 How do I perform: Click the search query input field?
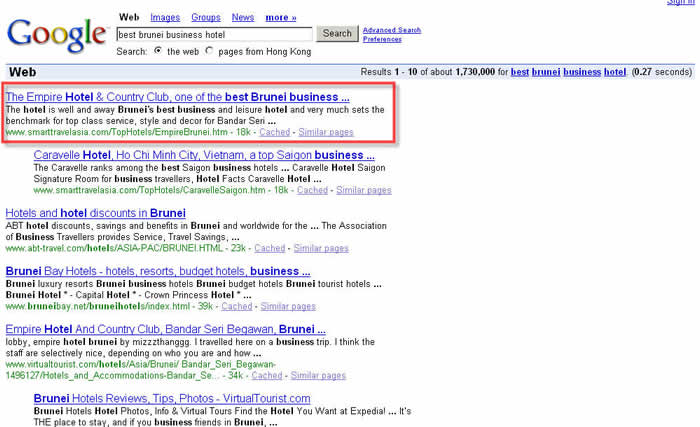[214, 34]
